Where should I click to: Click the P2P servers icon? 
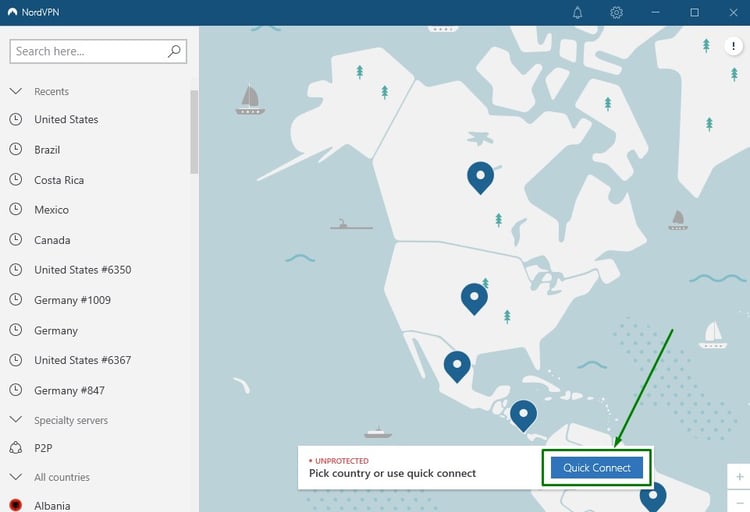16,448
